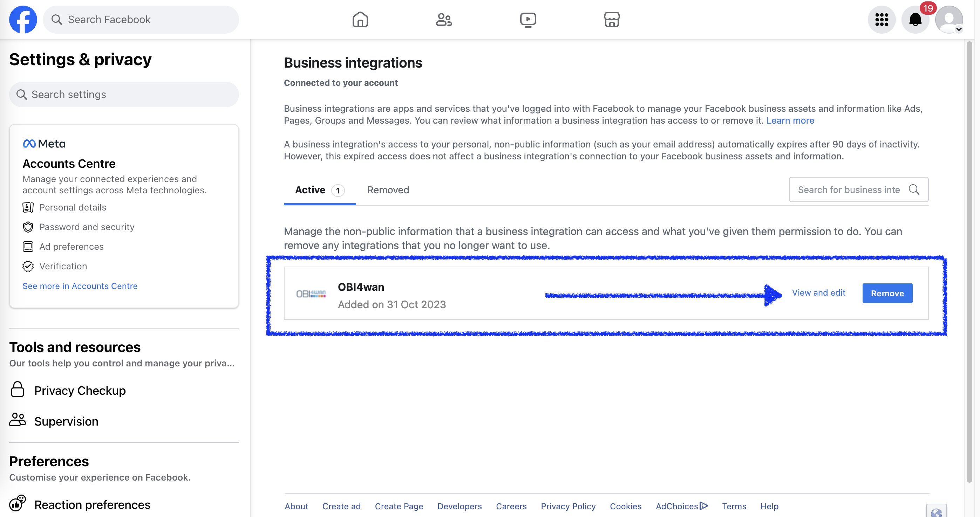
Task: Click the Business integrations heading
Action: (353, 63)
